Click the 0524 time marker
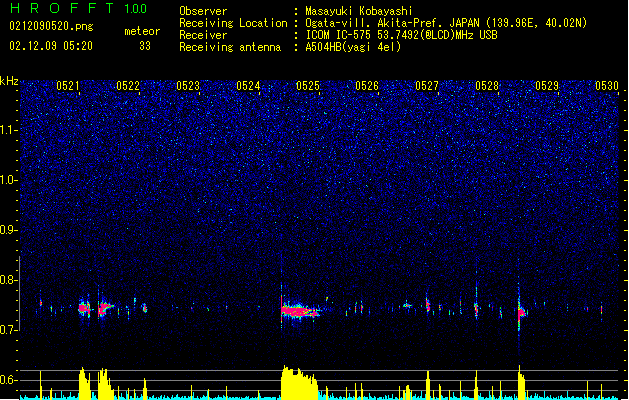 pyautogui.click(x=248, y=85)
